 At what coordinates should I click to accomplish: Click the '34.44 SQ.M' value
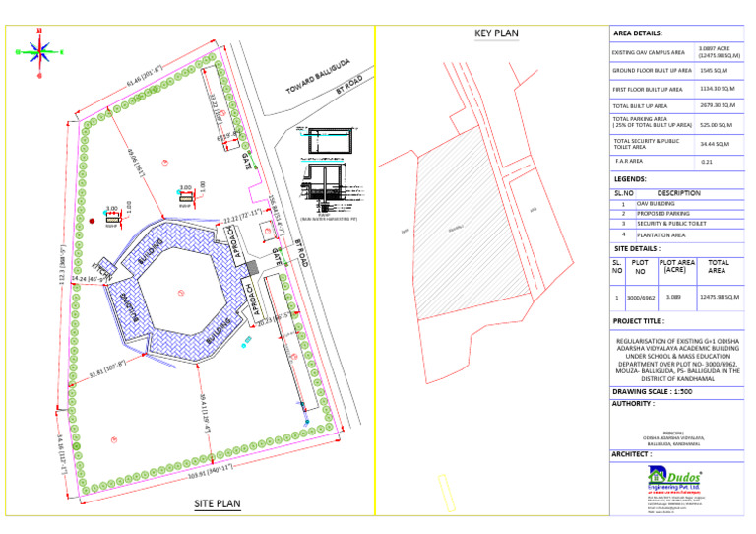(x=715, y=144)
